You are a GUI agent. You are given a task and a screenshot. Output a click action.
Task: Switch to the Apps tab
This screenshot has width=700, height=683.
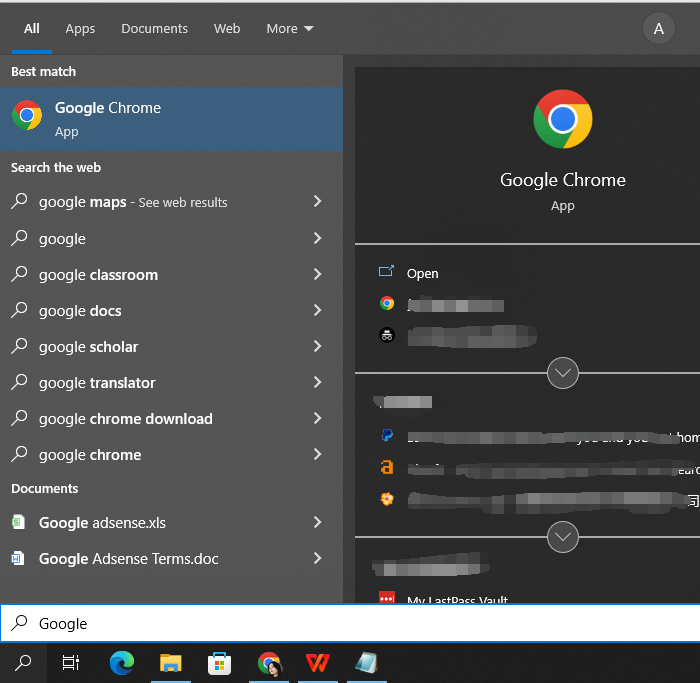coord(80,29)
